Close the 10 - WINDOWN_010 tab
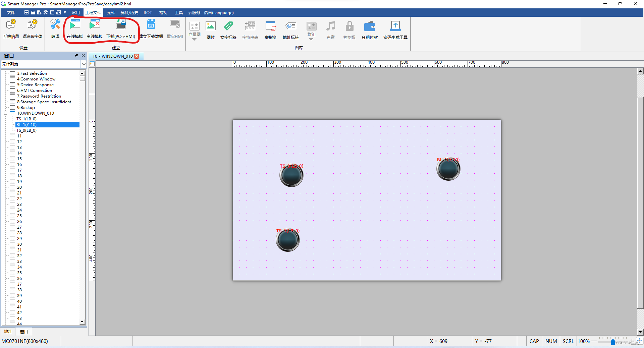 [x=137, y=56]
